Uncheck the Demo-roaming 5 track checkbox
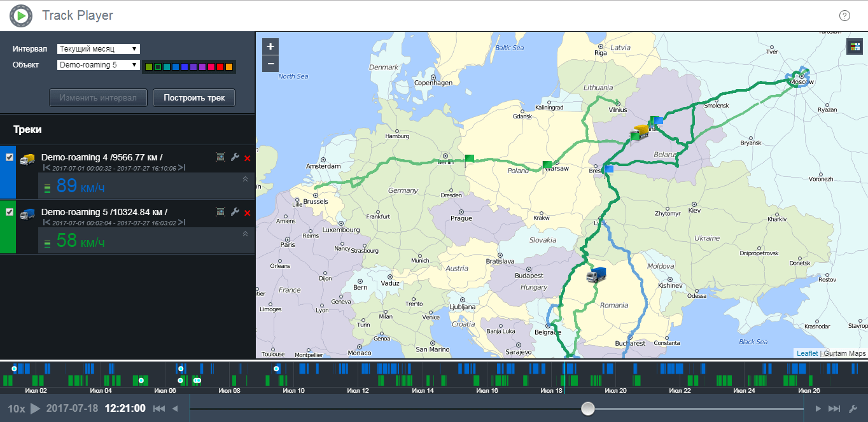 [10, 212]
